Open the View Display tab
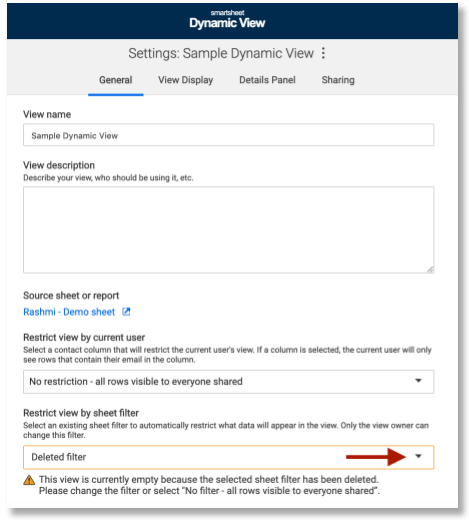The height and width of the screenshot is (520, 469). [x=186, y=80]
